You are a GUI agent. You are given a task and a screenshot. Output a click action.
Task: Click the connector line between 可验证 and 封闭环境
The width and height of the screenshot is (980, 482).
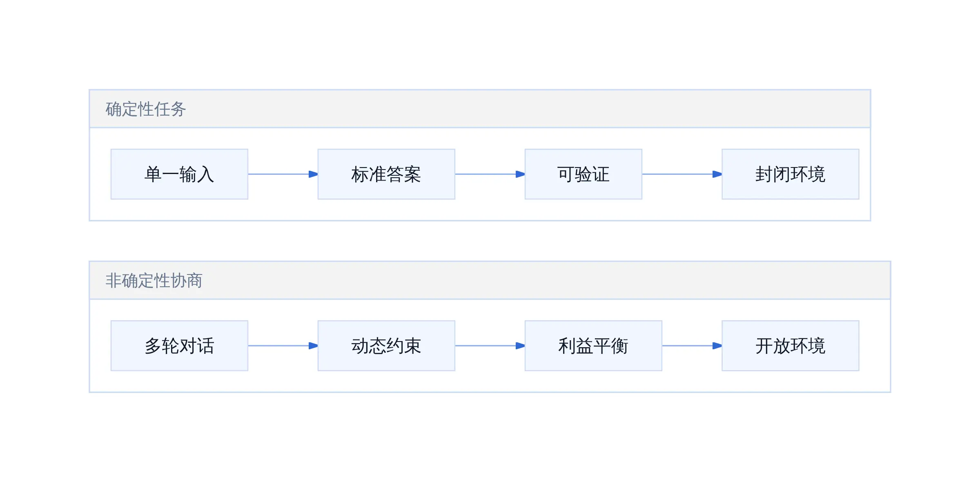coord(682,174)
